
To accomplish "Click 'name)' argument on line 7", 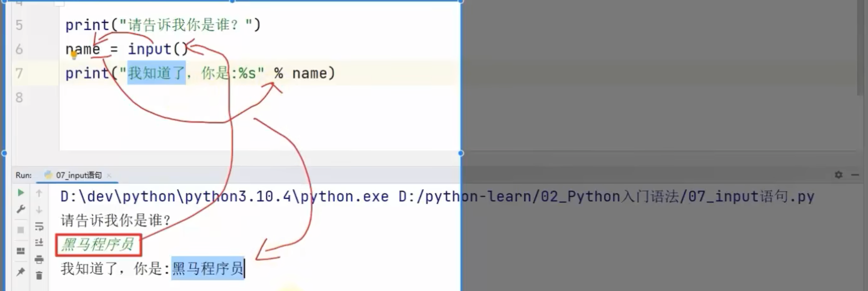I will click(x=314, y=73).
